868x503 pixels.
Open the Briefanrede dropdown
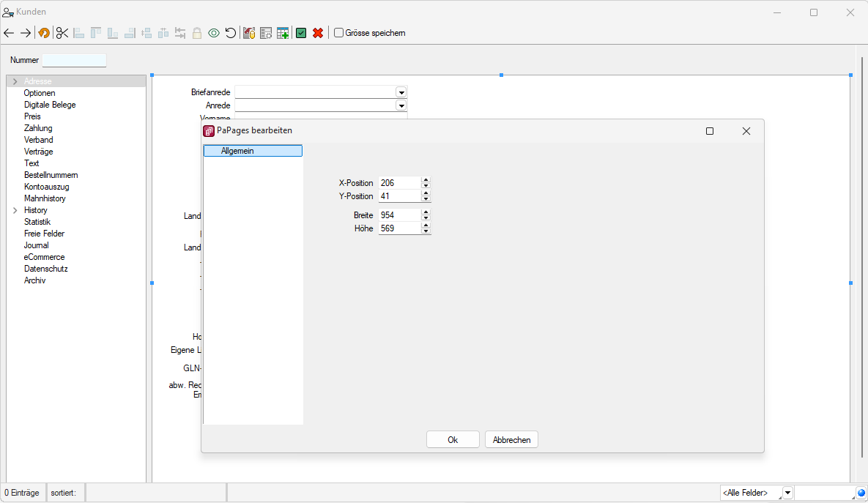pos(401,92)
